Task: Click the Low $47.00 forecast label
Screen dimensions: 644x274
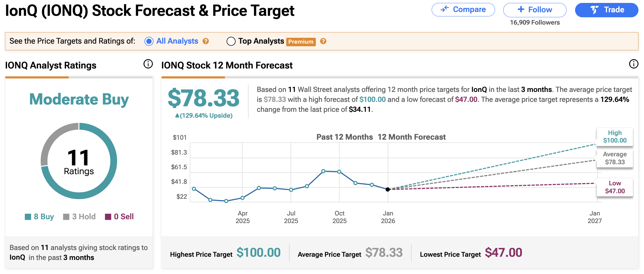Action: 615,187
